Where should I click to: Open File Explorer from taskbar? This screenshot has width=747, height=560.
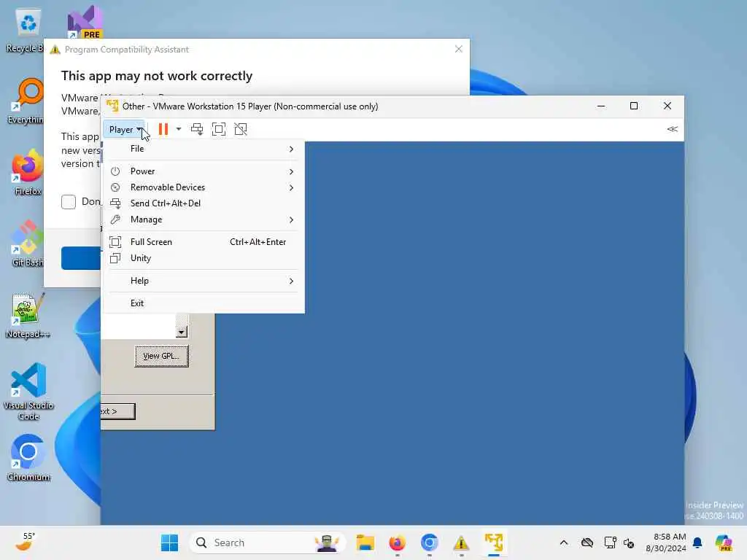[365, 542]
